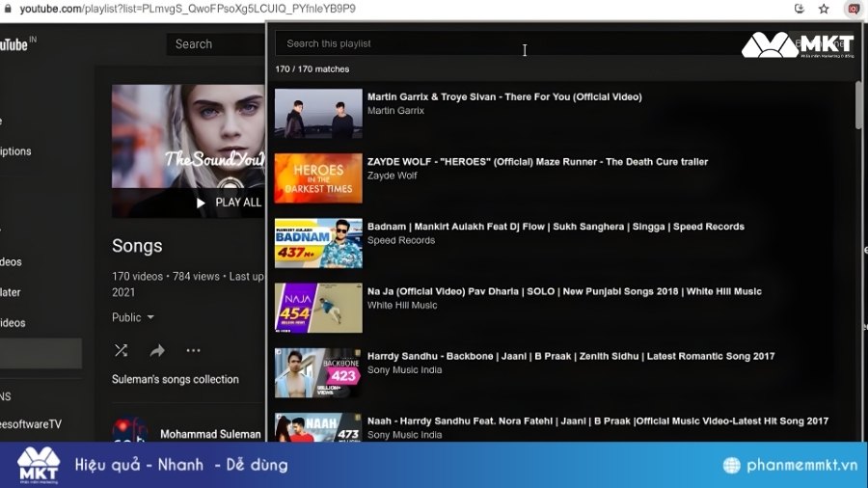Click the playlist results scrollbar
Screen dimensions: 868x488
click(x=858, y=105)
